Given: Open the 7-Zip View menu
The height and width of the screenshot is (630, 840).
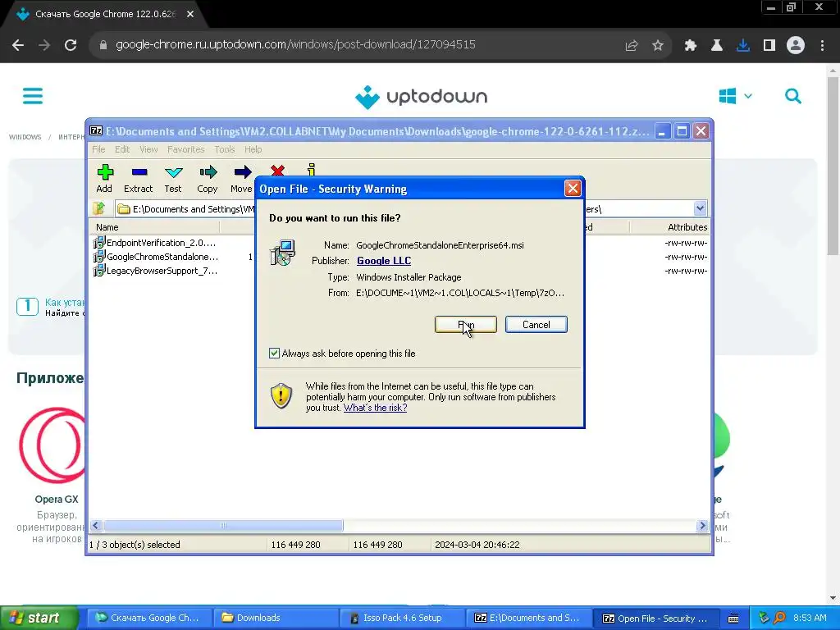Looking at the screenshot, I should (148, 149).
